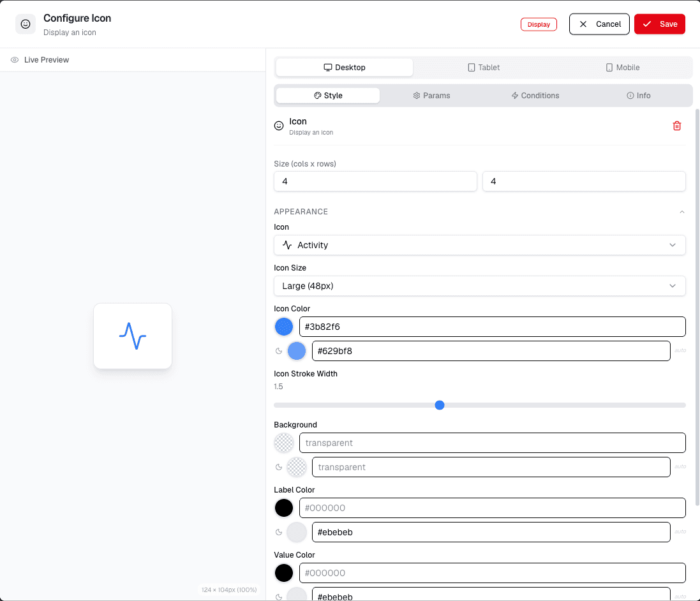Click the Save button
Viewport: 700px width, 601px height.
[659, 24]
